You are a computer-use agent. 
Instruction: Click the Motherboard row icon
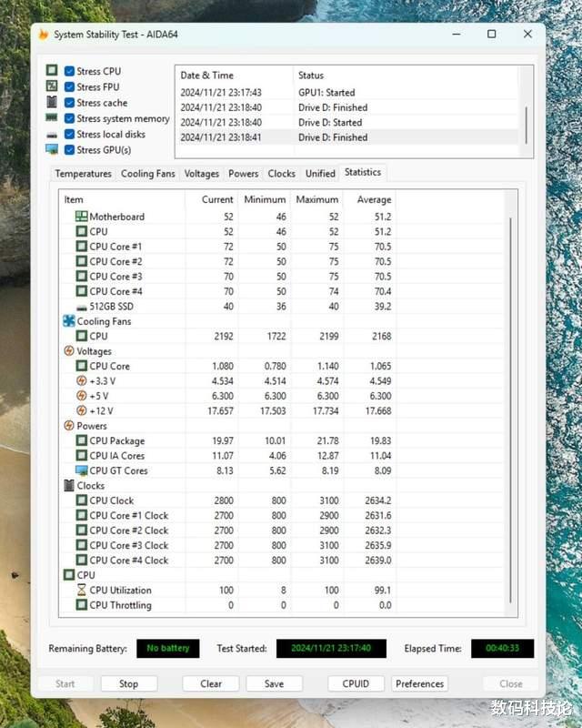(82, 217)
